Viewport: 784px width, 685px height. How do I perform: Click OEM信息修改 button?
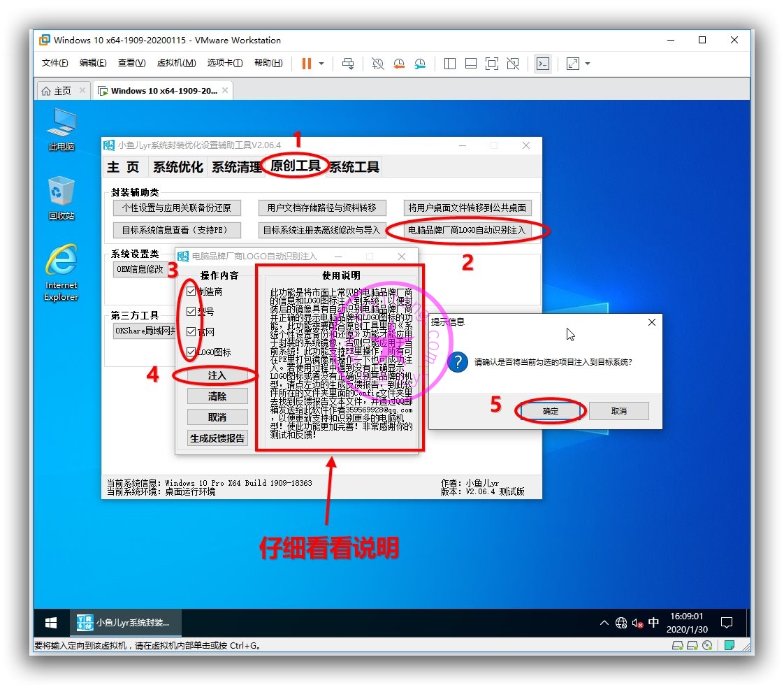click(x=140, y=269)
